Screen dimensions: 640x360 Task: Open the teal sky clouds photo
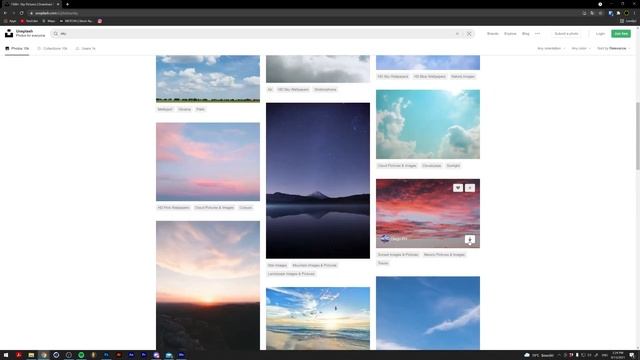click(x=428, y=124)
